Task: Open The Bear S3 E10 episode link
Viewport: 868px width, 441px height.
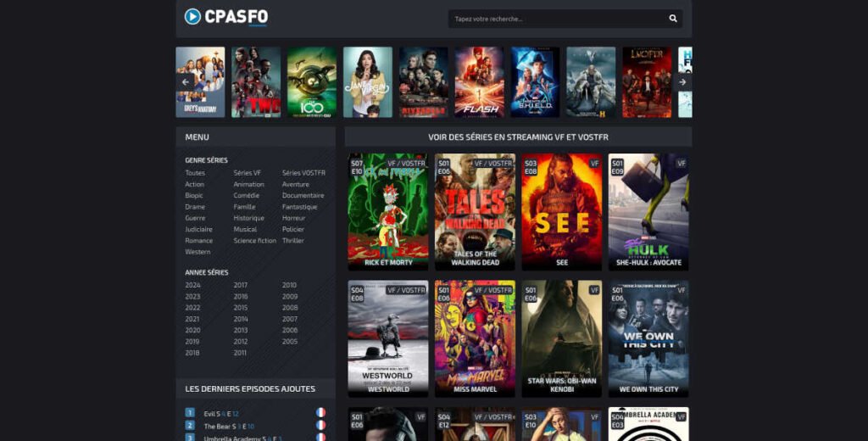Action: pos(229,427)
